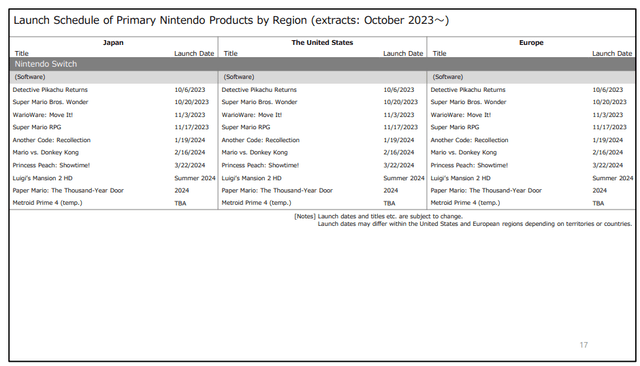Image resolution: width=640 pixels, height=366 pixels.
Task: Click Another Code: Recollection in Europe column
Action: (469, 140)
